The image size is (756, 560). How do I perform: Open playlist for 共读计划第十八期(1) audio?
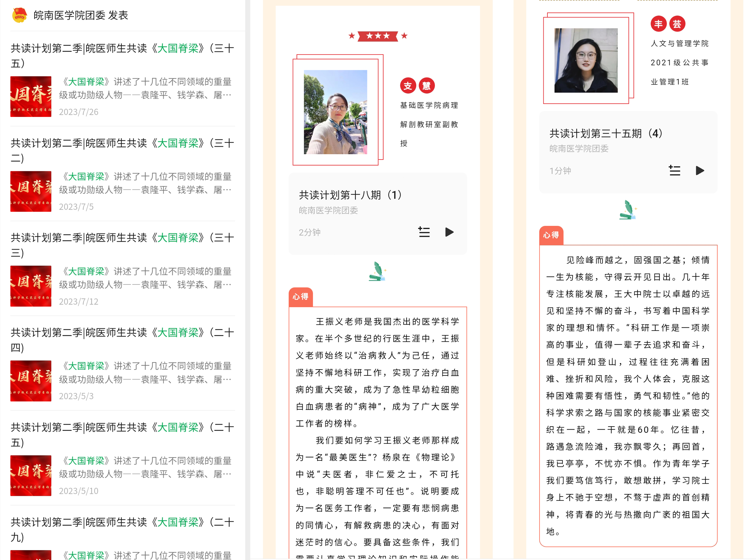(424, 232)
